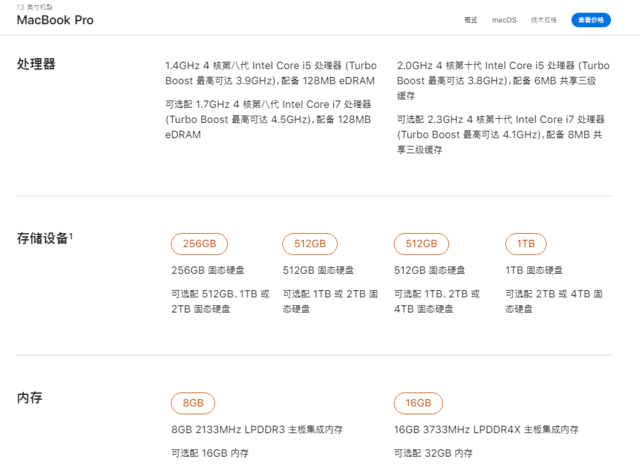Viewport: 640px width, 470px height.
Task: Click the 1TB 固态硬盘 text
Action: click(x=534, y=270)
